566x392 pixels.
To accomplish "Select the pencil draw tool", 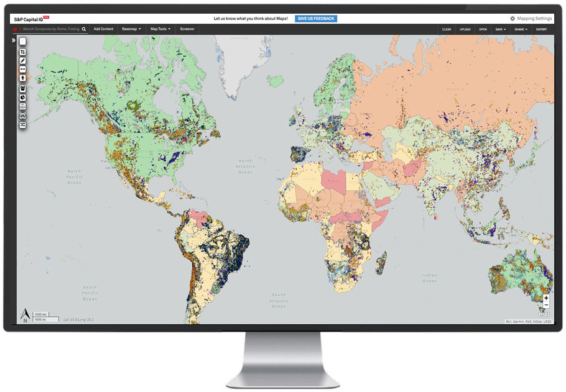I will click(23, 60).
